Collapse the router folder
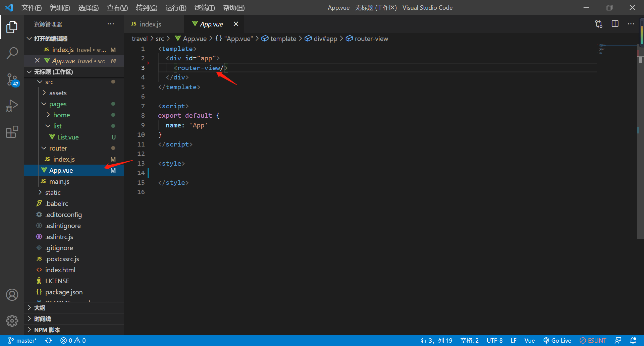 tap(74, 148)
